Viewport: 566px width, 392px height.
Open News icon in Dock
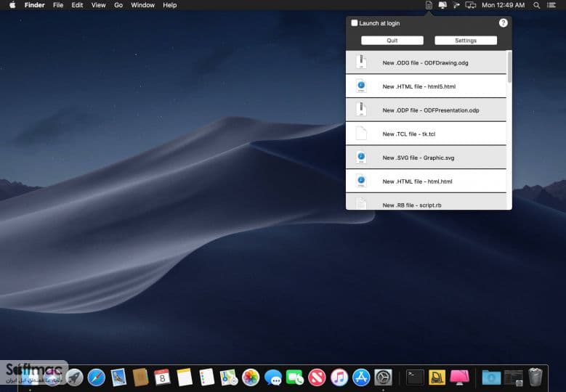click(317, 377)
